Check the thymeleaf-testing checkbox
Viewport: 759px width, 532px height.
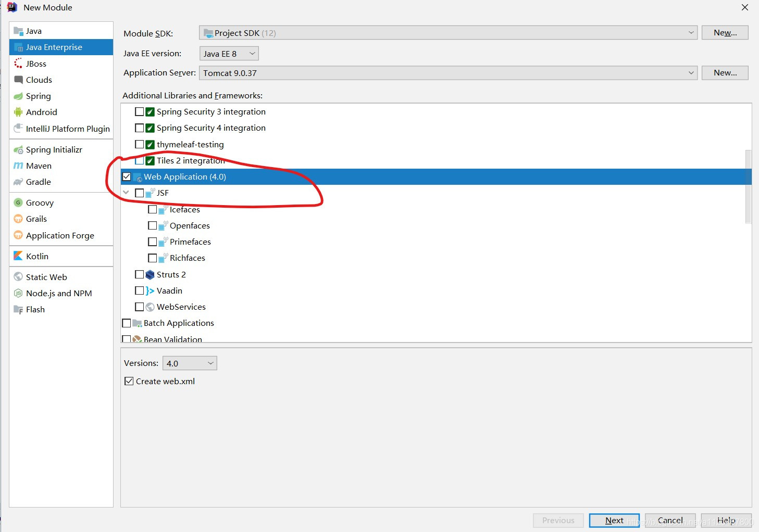(139, 144)
